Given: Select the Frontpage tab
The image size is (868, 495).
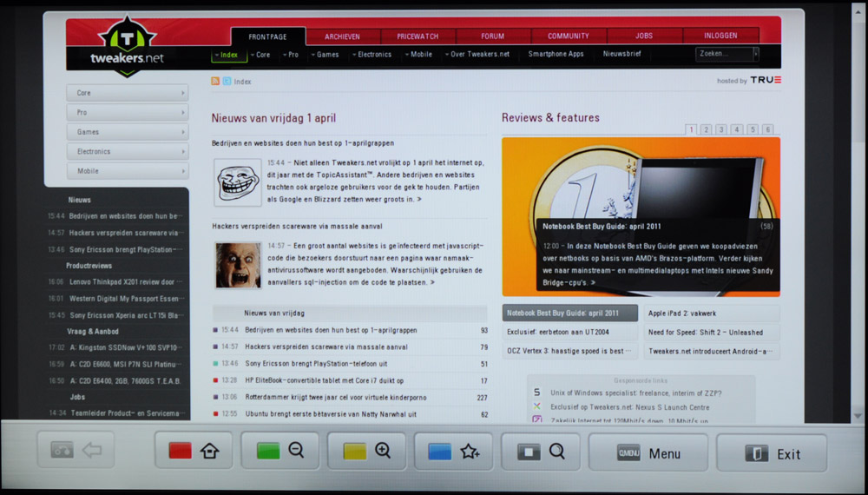Looking at the screenshot, I should click(268, 36).
